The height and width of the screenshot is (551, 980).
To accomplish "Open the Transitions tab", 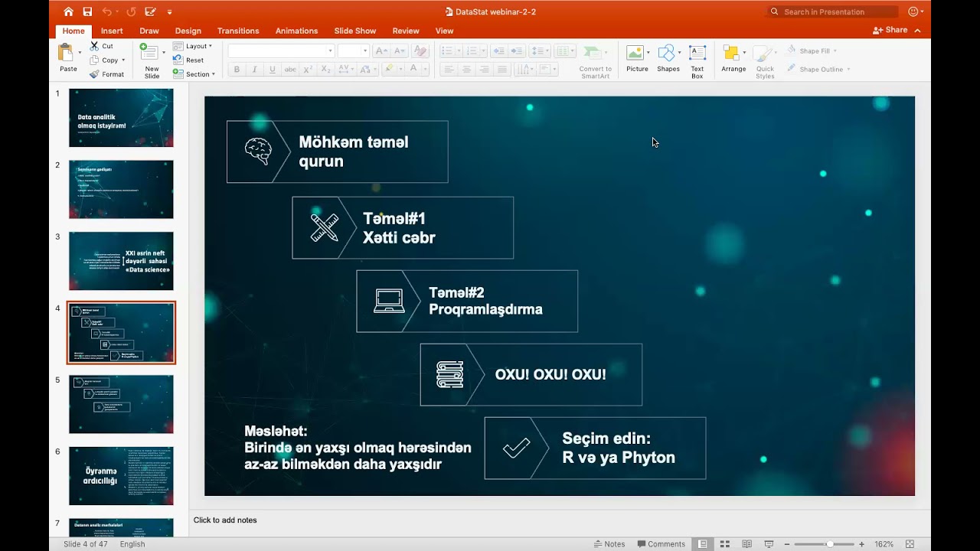I will click(x=238, y=31).
